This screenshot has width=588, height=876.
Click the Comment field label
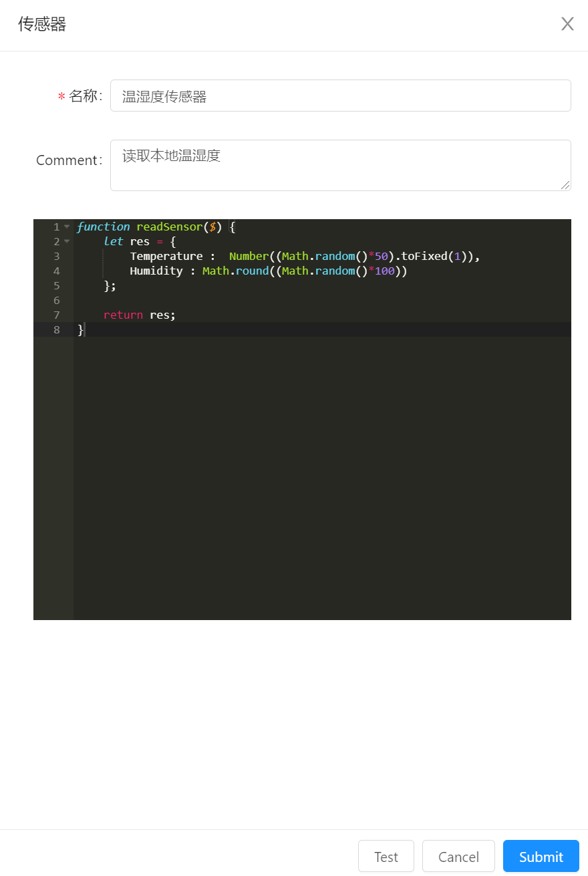pyautogui.click(x=67, y=160)
